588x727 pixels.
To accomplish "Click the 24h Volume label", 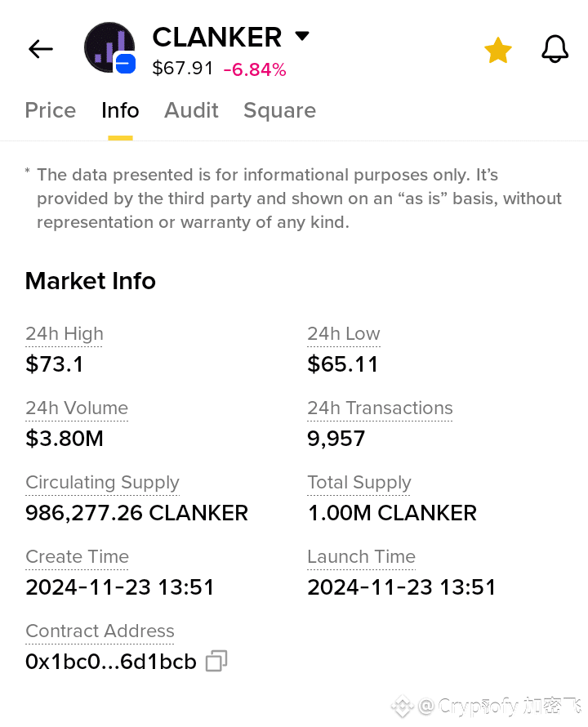I will pos(77,408).
